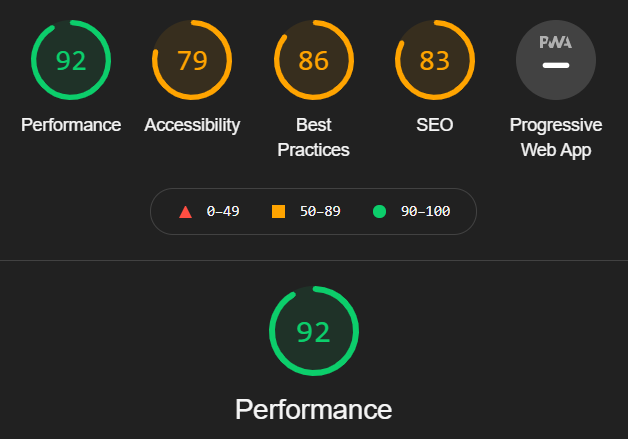Click the large Performance section heading

tap(314, 409)
